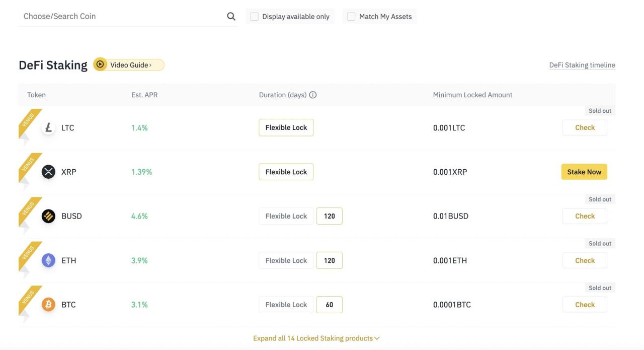Click the BTC coin icon
Image resolution: width=644 pixels, height=350 pixels.
(48, 304)
